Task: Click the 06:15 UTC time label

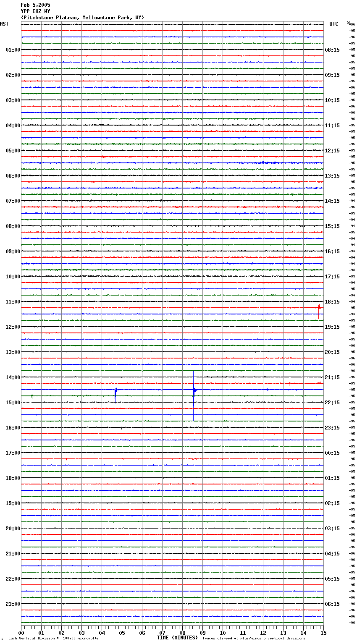Action: tap(332, 604)
